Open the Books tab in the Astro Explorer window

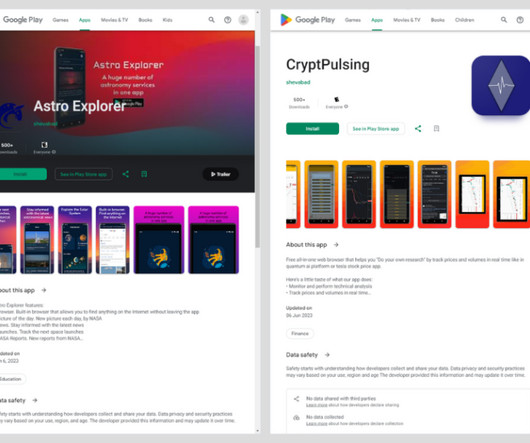pyautogui.click(x=145, y=20)
